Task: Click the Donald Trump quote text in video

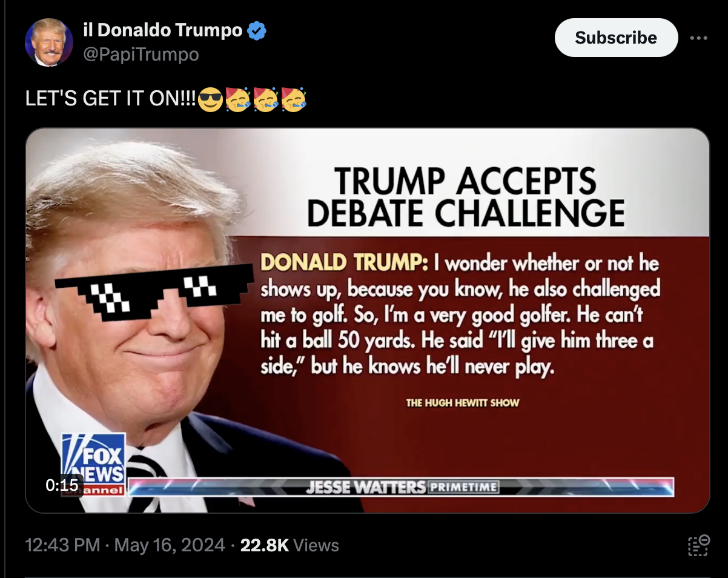Action: (x=459, y=316)
